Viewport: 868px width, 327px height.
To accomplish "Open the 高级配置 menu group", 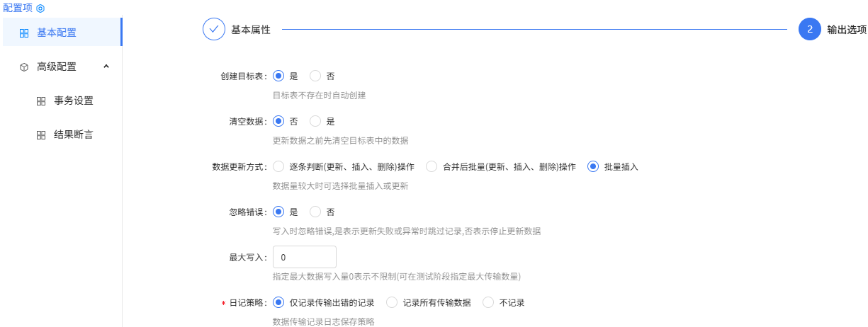I will (x=62, y=67).
